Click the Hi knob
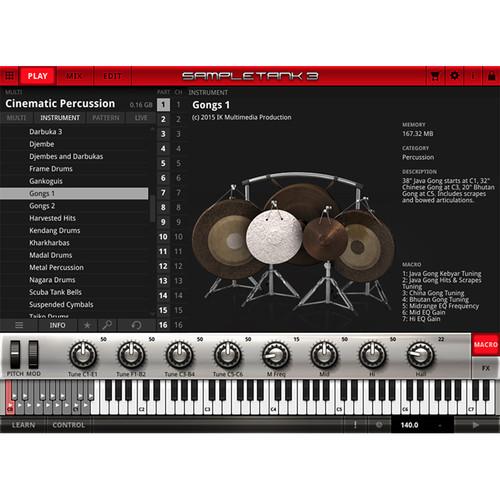Image resolution: width=500 pixels, height=500 pixels. coord(372,355)
